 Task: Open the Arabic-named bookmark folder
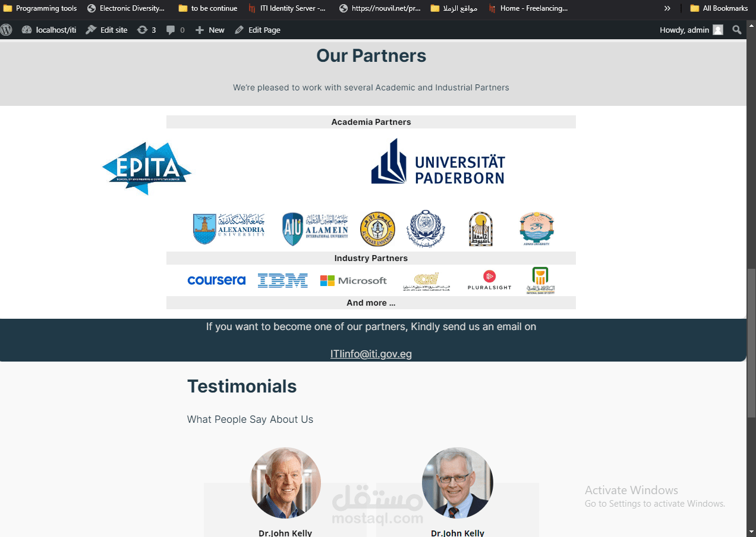tap(454, 8)
